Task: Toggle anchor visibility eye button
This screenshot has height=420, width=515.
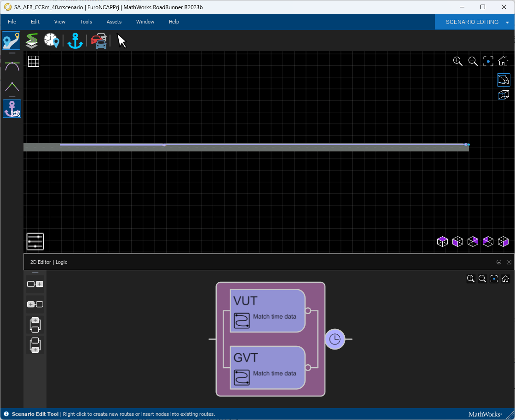Action: (12, 109)
